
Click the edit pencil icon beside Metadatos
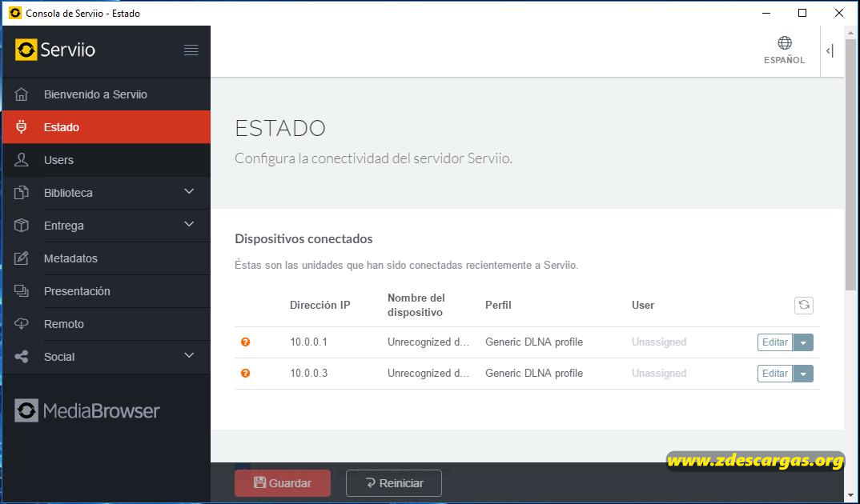(x=22, y=258)
